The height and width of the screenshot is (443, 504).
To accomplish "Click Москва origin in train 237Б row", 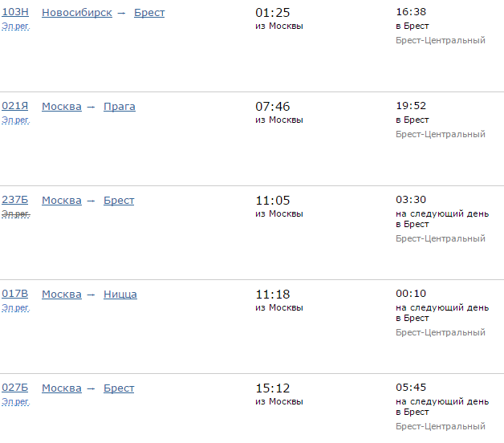I will point(62,201).
